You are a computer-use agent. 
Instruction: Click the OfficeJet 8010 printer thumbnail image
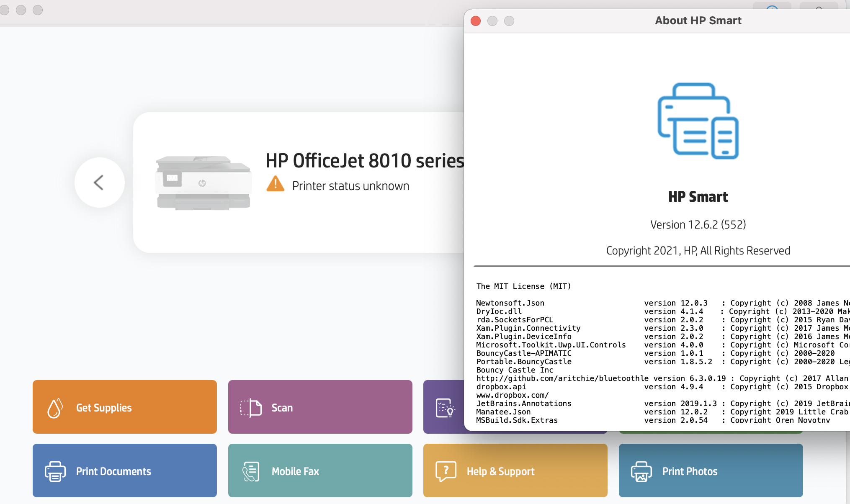coord(203,183)
